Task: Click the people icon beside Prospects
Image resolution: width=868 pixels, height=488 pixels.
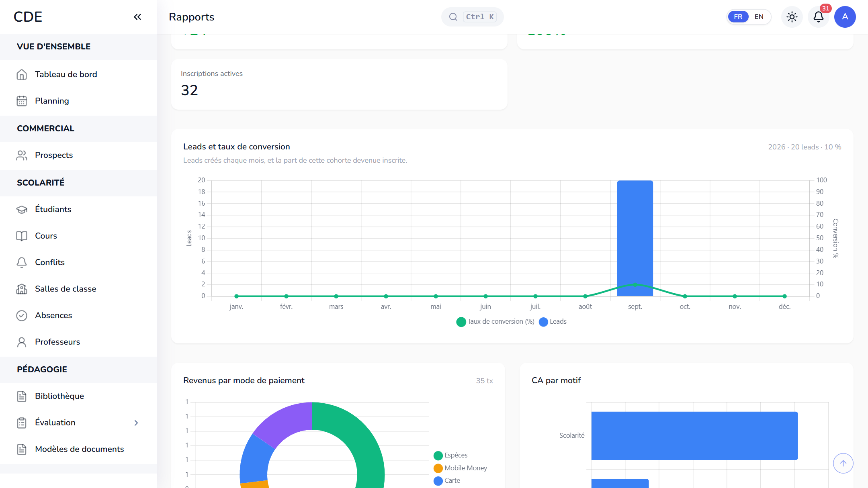Action: (22, 155)
